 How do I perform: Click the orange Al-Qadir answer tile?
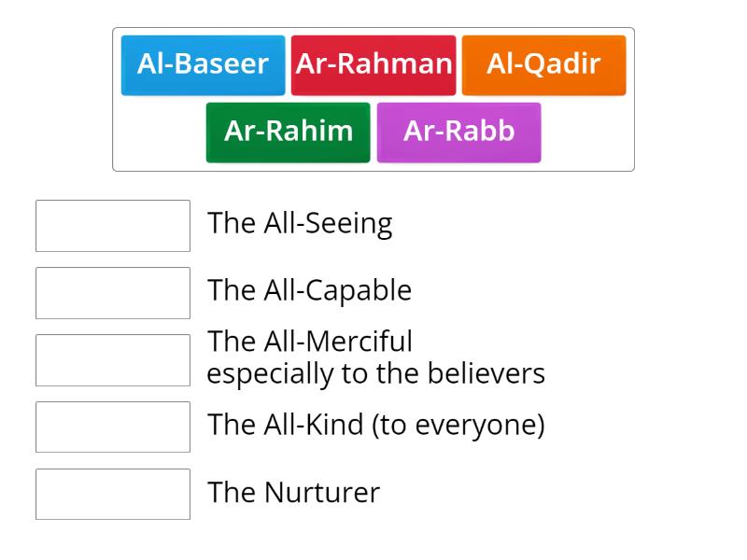[x=543, y=64]
